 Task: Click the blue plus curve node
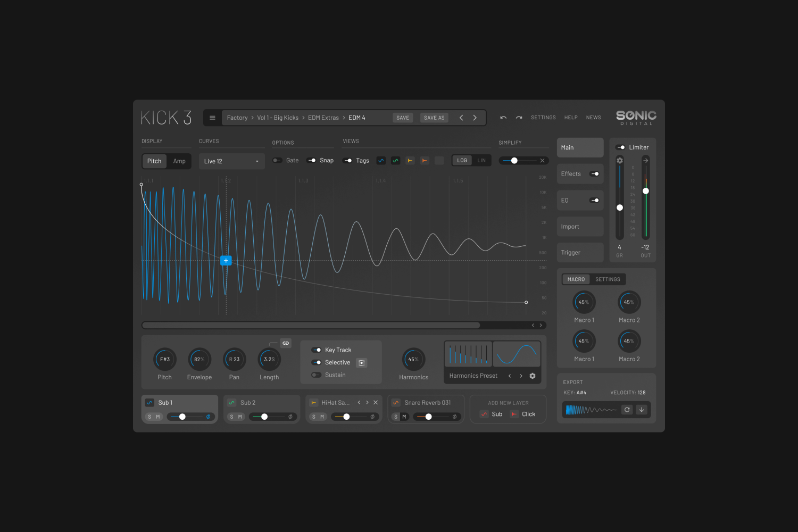coord(226,261)
